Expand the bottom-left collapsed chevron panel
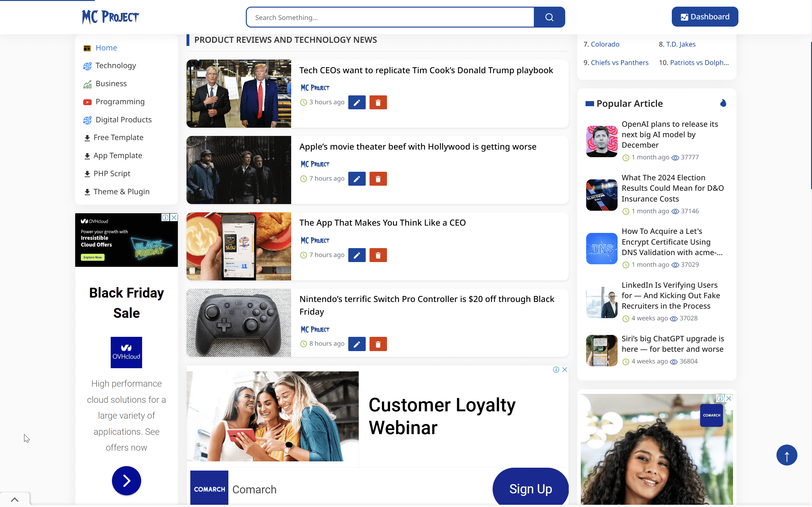The height and width of the screenshot is (507, 812). (15, 499)
